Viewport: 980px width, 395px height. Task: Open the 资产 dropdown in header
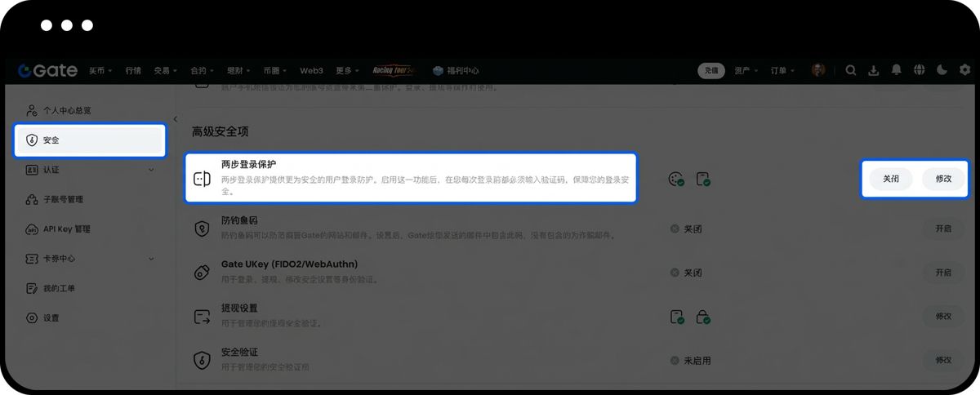click(x=746, y=70)
